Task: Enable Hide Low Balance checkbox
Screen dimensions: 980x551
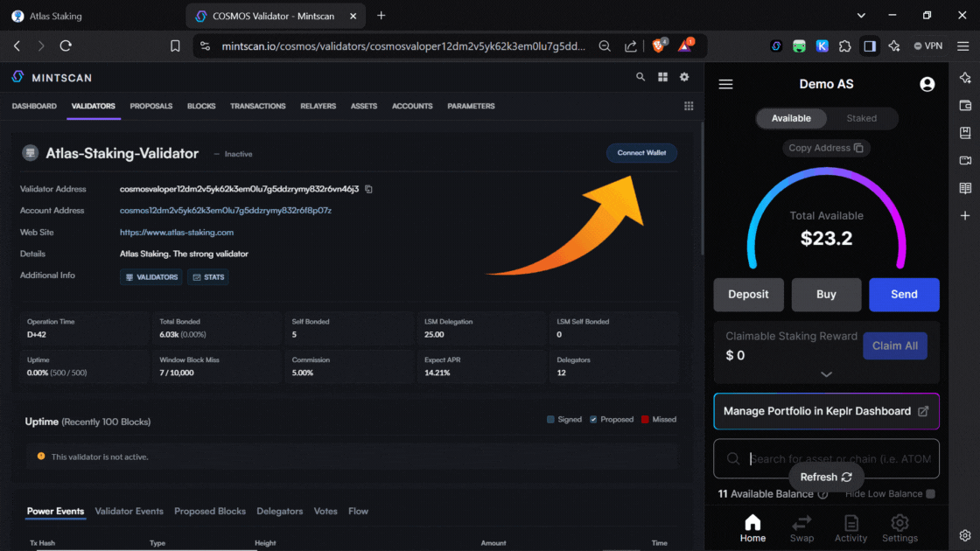Action: [x=930, y=494]
